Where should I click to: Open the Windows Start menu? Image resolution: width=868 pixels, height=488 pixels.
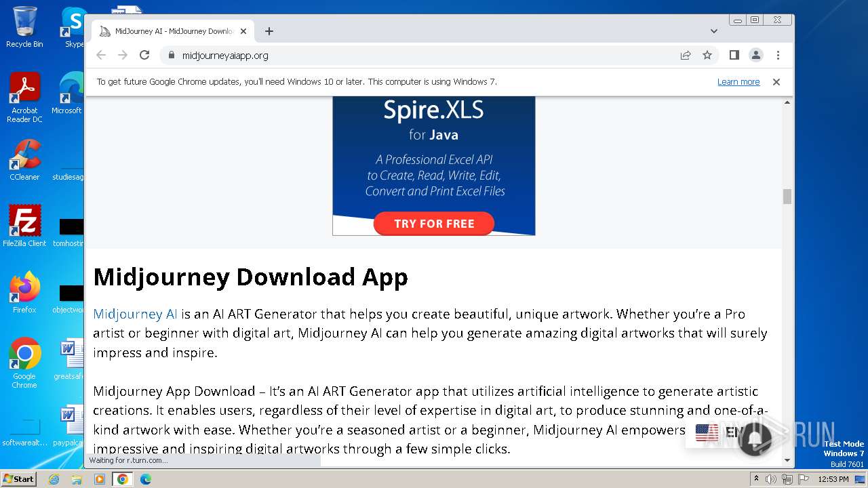tap(19, 479)
